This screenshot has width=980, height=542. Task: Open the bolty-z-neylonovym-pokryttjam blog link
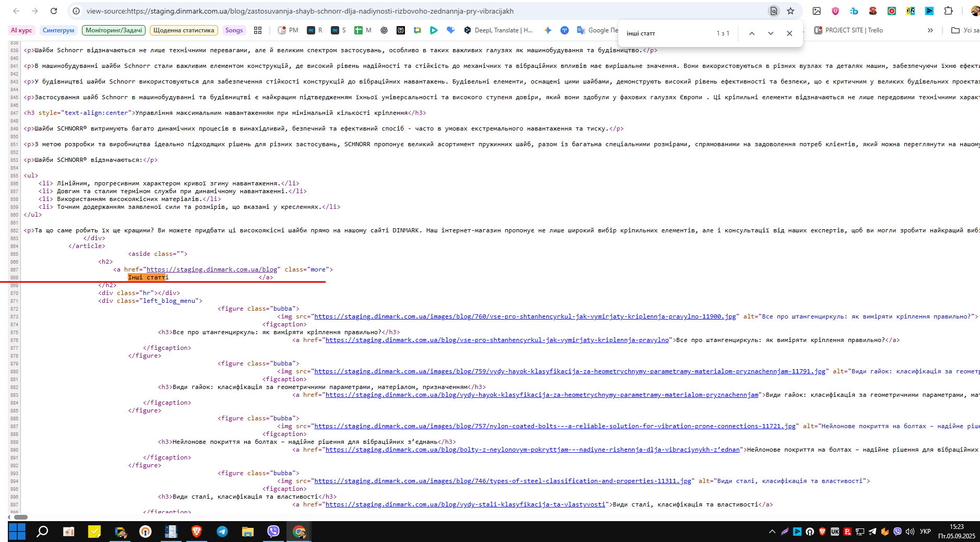pyautogui.click(x=533, y=450)
